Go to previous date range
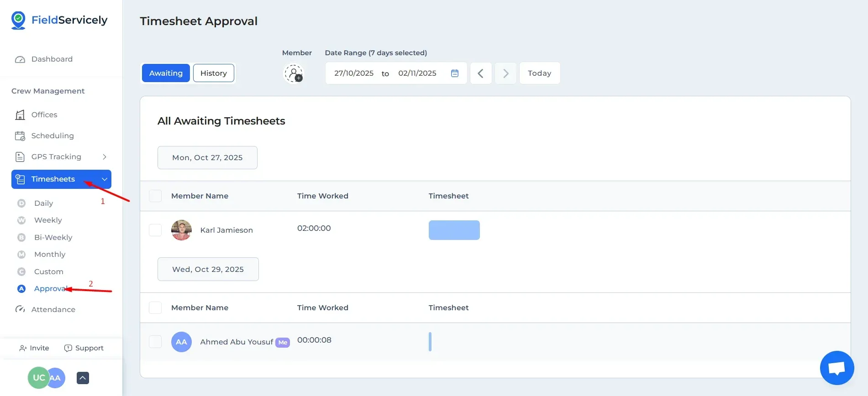This screenshot has width=868, height=396. [x=481, y=73]
